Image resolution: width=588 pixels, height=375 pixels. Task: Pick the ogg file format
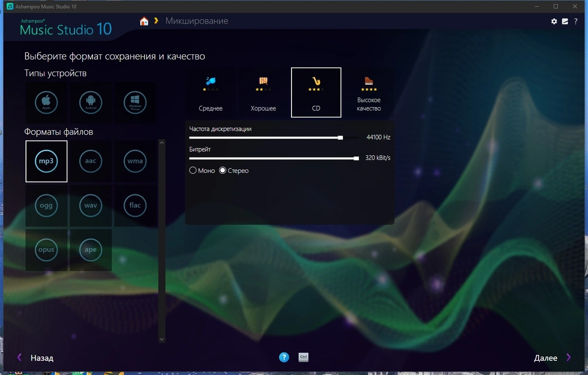coord(47,206)
